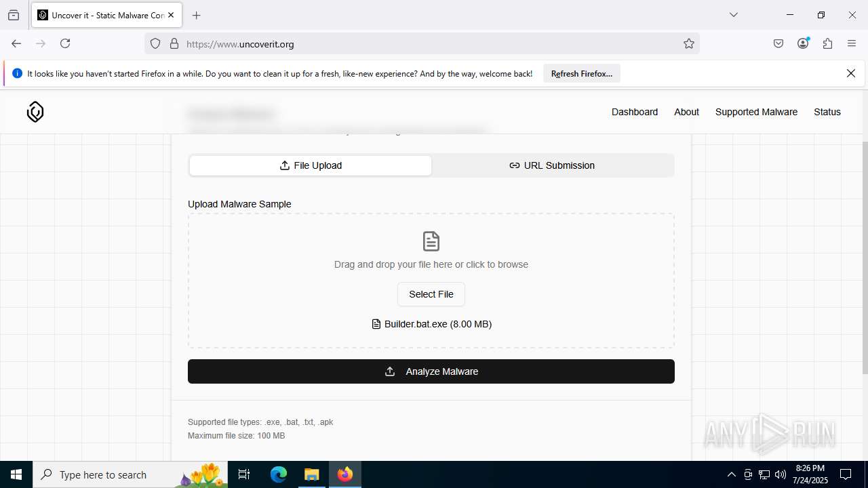List all tabs dropdown arrow
Image resolution: width=868 pixels, height=488 pixels.
[x=734, y=15]
